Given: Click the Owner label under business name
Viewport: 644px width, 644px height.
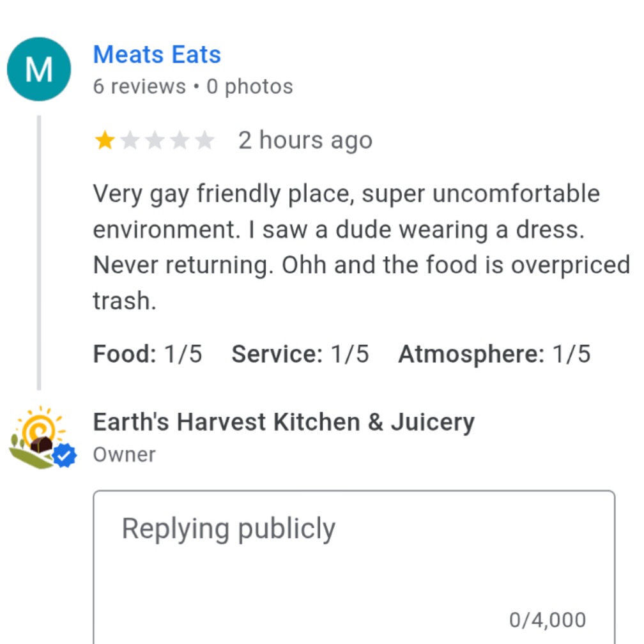Looking at the screenshot, I should click(125, 455).
